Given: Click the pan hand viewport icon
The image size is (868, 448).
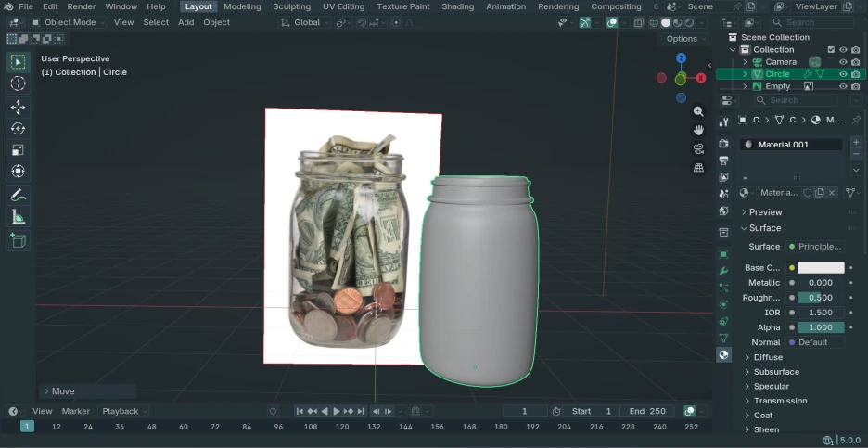Looking at the screenshot, I should (x=698, y=130).
